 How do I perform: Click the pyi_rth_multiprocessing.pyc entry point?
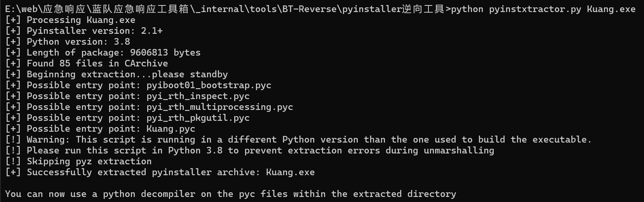219,107
